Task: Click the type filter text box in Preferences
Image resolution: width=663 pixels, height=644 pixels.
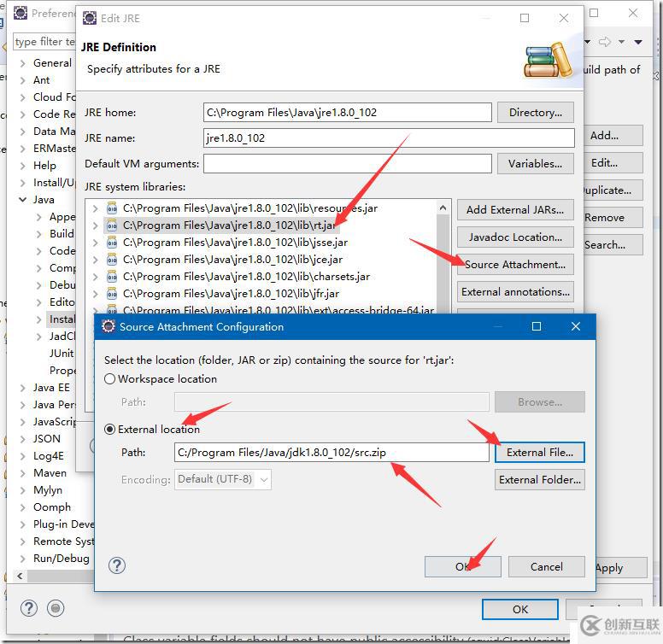Action: tap(44, 42)
